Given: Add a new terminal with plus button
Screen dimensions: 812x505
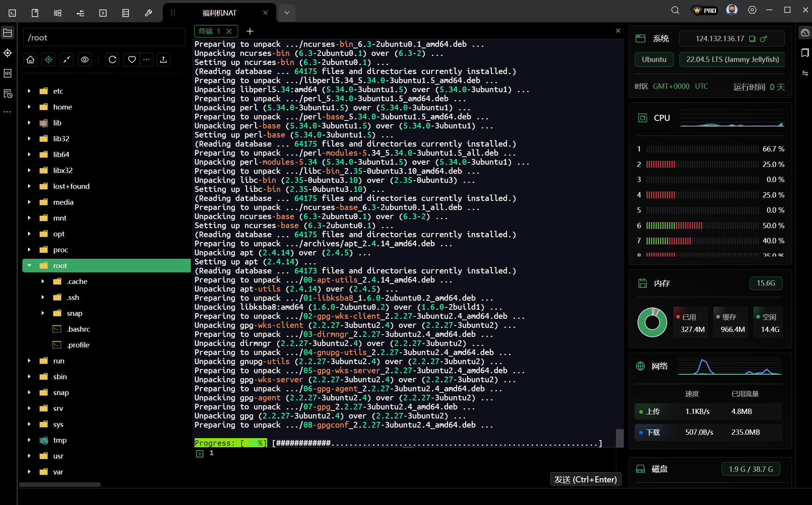Looking at the screenshot, I should (250, 31).
